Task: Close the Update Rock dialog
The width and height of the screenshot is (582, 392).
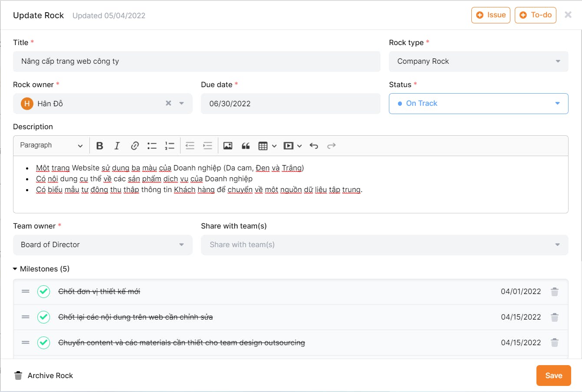Action: pos(568,15)
